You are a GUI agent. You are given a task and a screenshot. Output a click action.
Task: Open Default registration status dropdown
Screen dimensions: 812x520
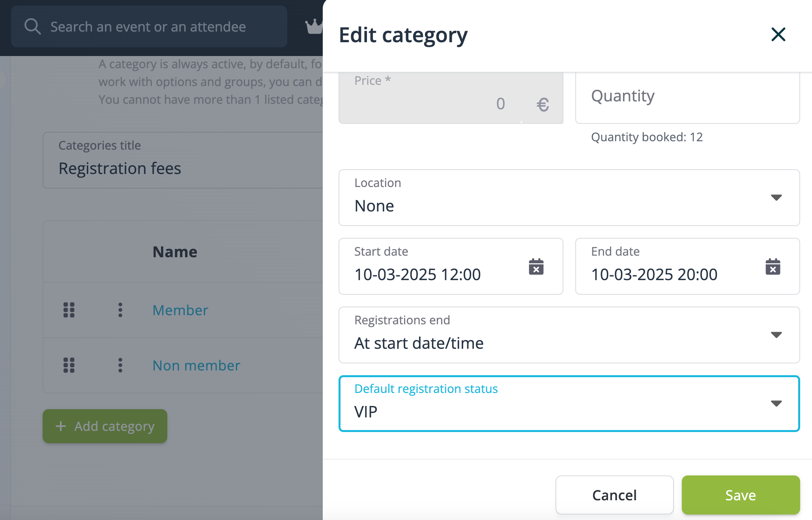(x=569, y=404)
